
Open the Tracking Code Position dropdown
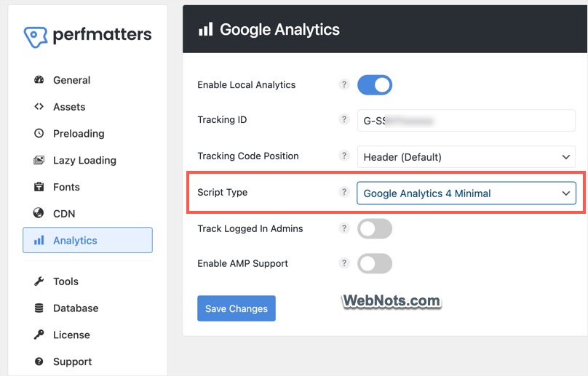466,156
